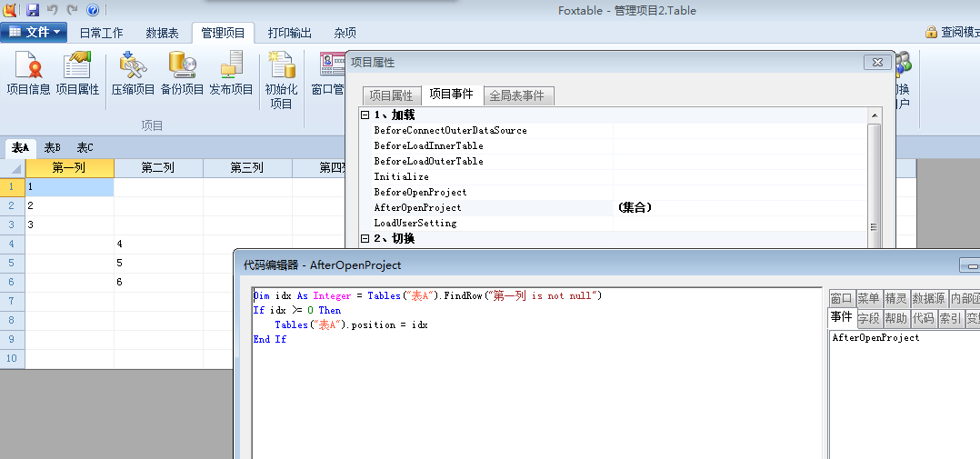Screen dimensions: 980x459
Task: Open 精灵 tab in code editor
Action: [895, 298]
